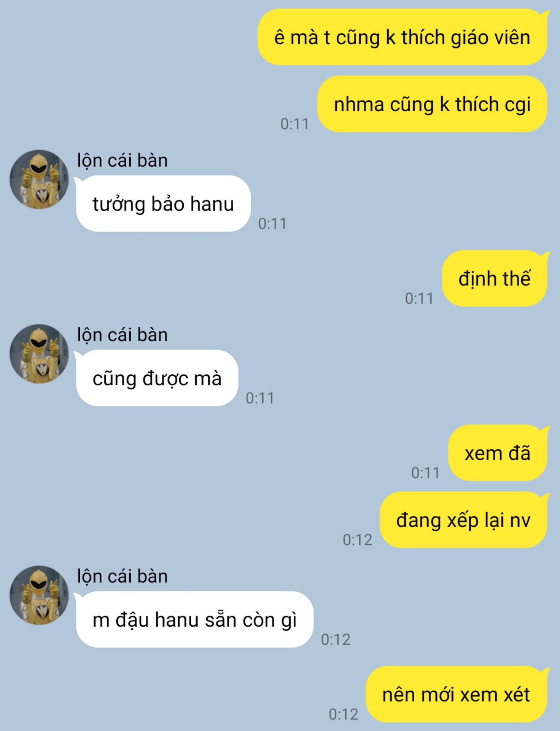Image resolution: width=560 pixels, height=731 pixels.
Task: Open the avatar beside 'tưởng bảo hanu'
Action: pyautogui.click(x=39, y=179)
